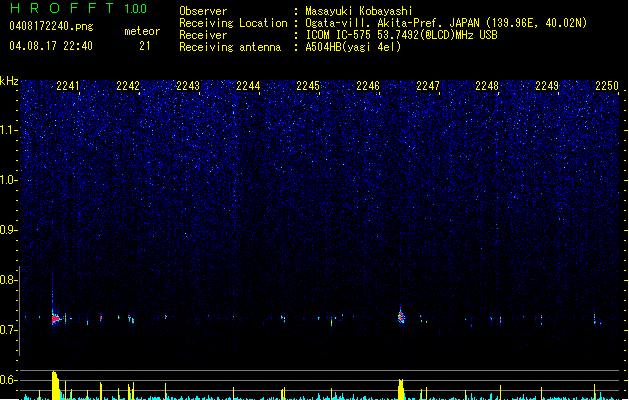Click the 2247 time marker
The height and width of the screenshot is (400, 629).
[x=428, y=86]
